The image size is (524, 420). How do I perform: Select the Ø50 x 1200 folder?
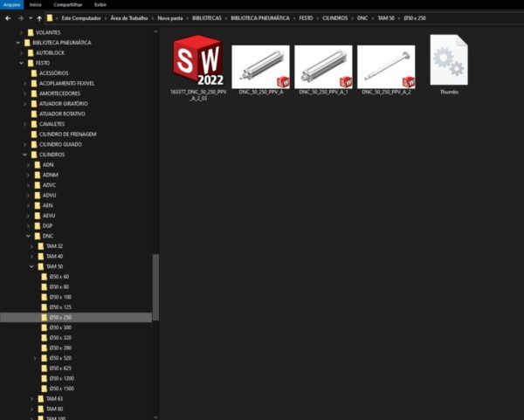tap(58, 379)
